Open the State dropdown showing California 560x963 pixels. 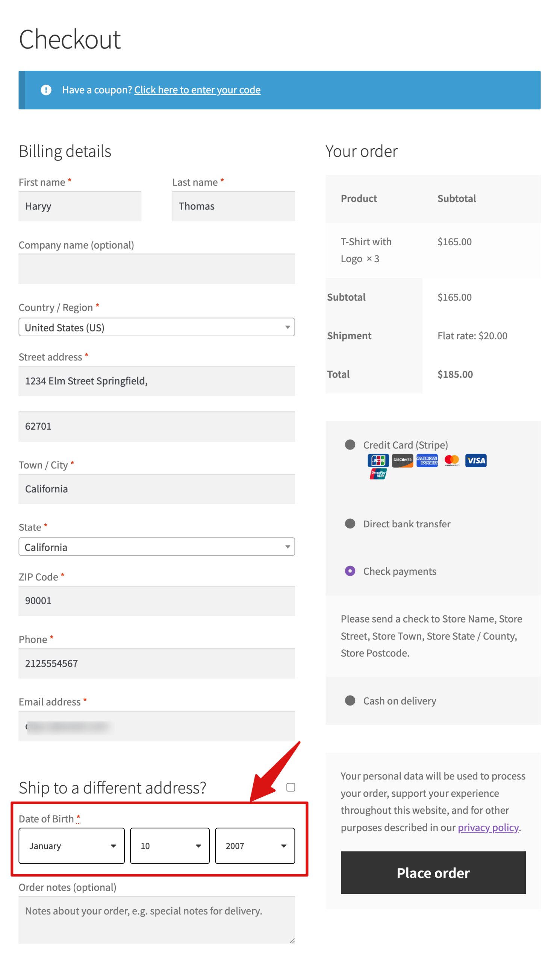point(156,547)
